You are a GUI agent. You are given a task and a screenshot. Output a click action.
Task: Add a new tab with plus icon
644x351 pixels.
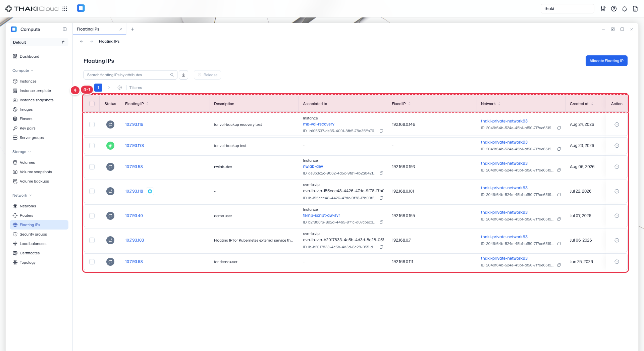coord(132,29)
